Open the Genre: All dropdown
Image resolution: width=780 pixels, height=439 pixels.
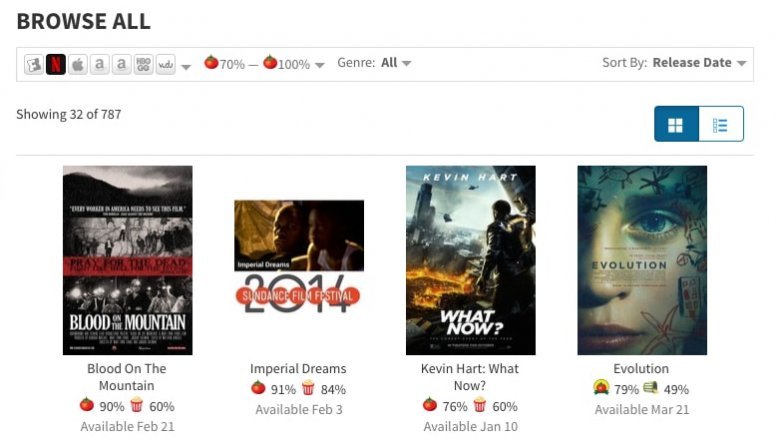coord(374,63)
